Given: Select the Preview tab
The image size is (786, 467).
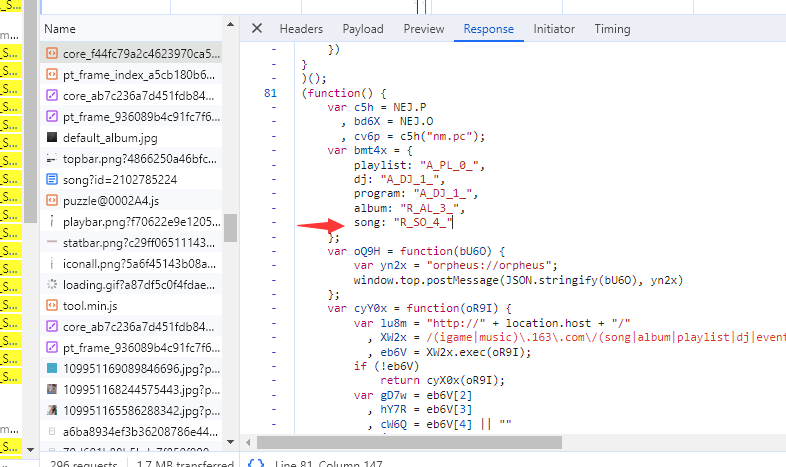Looking at the screenshot, I should click(x=424, y=29).
